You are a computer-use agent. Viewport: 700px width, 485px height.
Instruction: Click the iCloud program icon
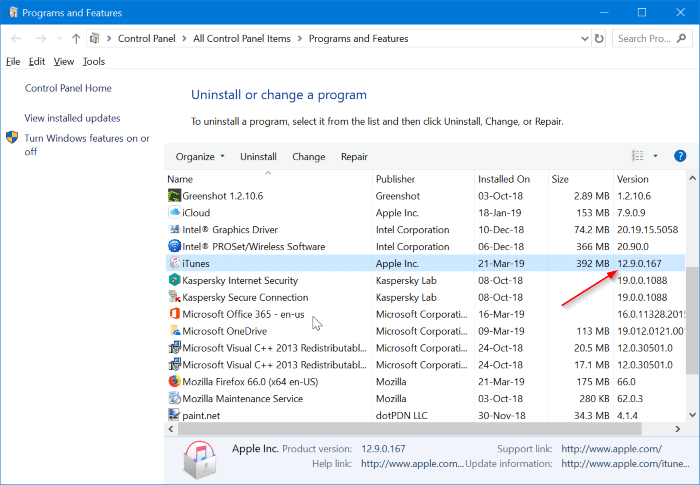click(174, 213)
